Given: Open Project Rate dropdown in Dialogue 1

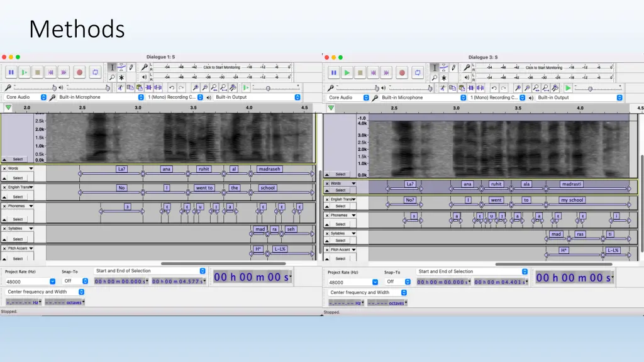Looking at the screenshot, I should pyautogui.click(x=52, y=282).
